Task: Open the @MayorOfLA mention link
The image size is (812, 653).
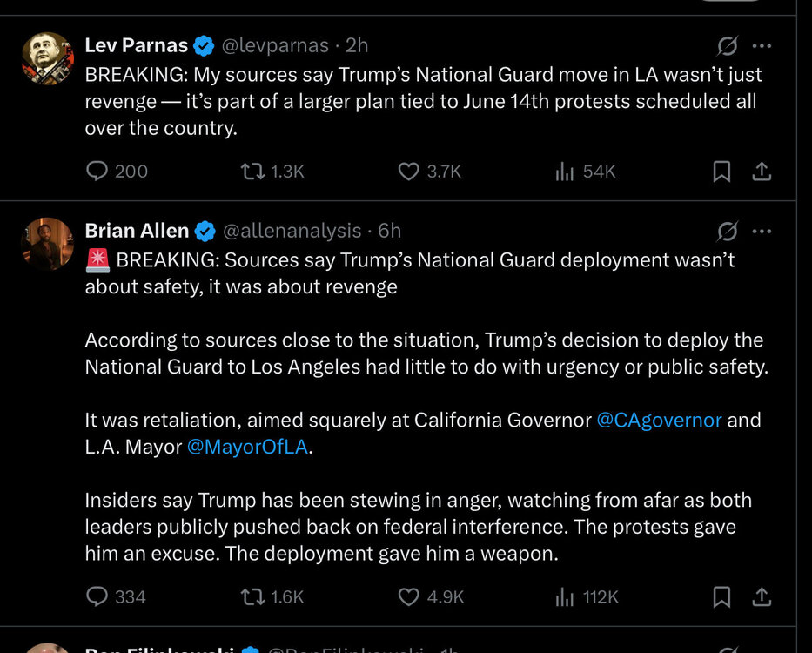Action: click(247, 448)
